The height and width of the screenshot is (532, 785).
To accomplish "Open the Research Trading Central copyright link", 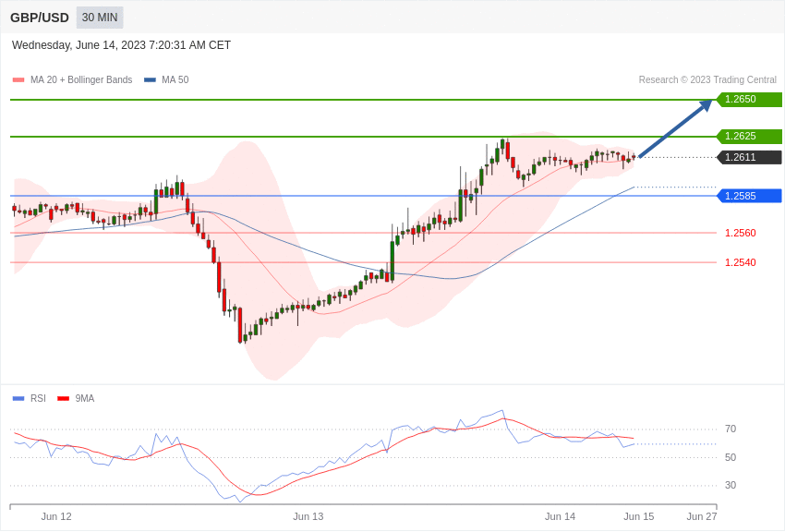I will (707, 80).
